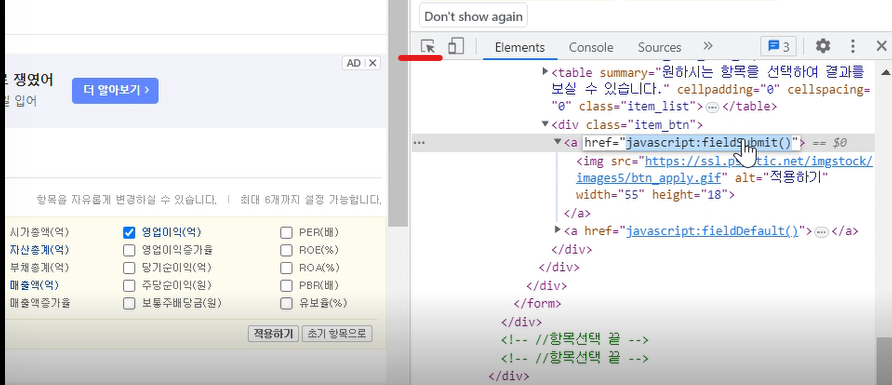
Task: Click the 매출액(억) label
Action: click(34, 285)
